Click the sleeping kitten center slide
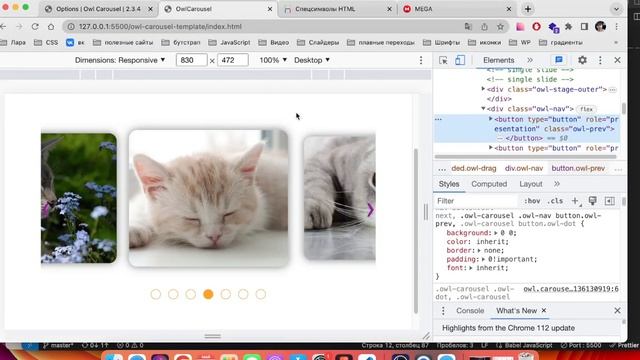 [209, 198]
